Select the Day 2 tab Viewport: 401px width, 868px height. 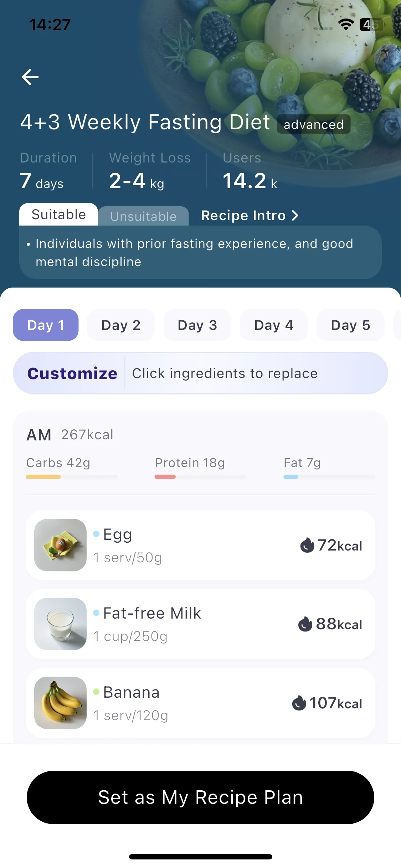[121, 325]
